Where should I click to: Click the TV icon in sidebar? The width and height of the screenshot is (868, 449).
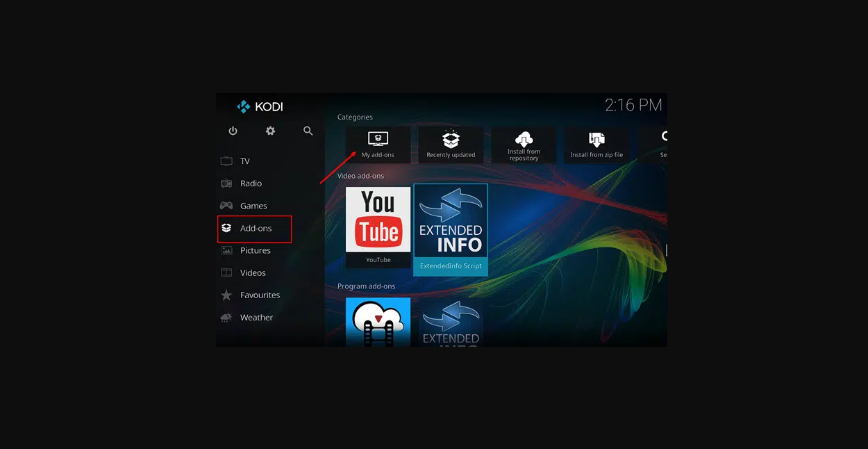click(x=226, y=161)
